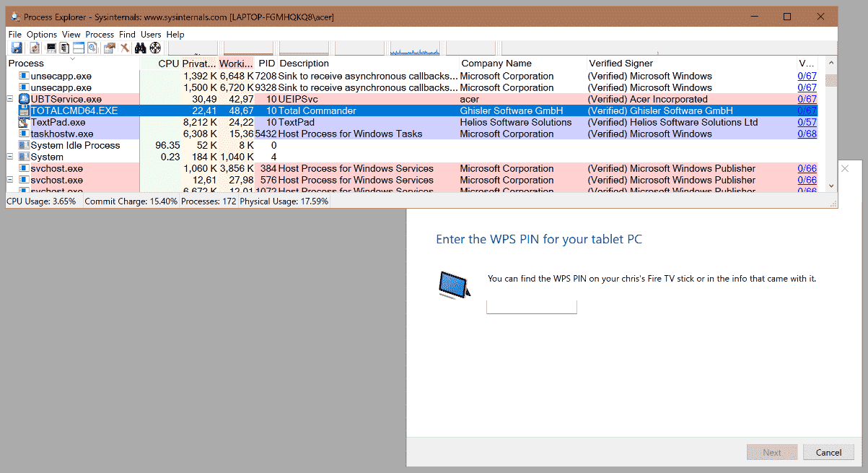This screenshot has width=868, height=473.
Task: Click inside the WPS PIN input field
Action: (532, 307)
